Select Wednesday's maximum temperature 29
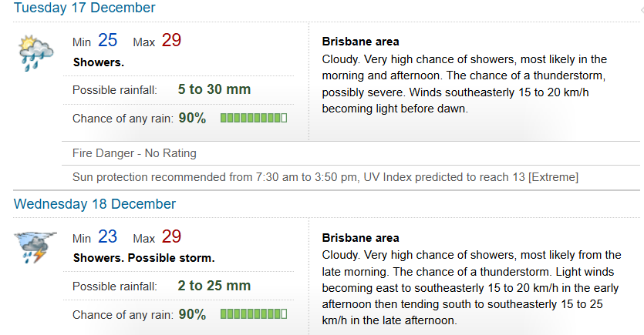 point(171,236)
